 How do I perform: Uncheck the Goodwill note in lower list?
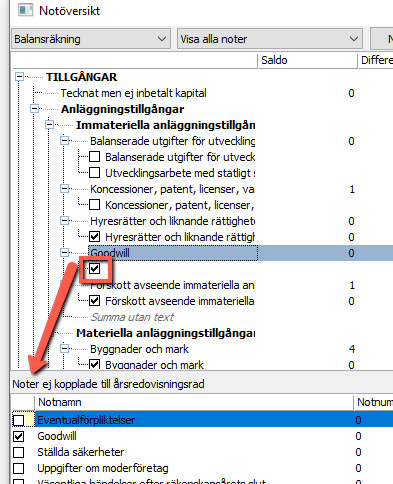click(x=18, y=436)
